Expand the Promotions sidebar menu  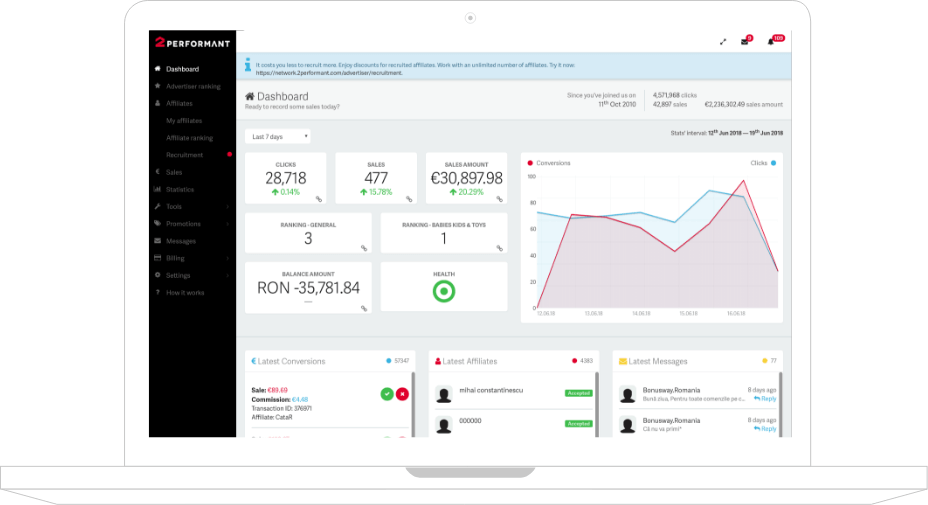[183, 224]
